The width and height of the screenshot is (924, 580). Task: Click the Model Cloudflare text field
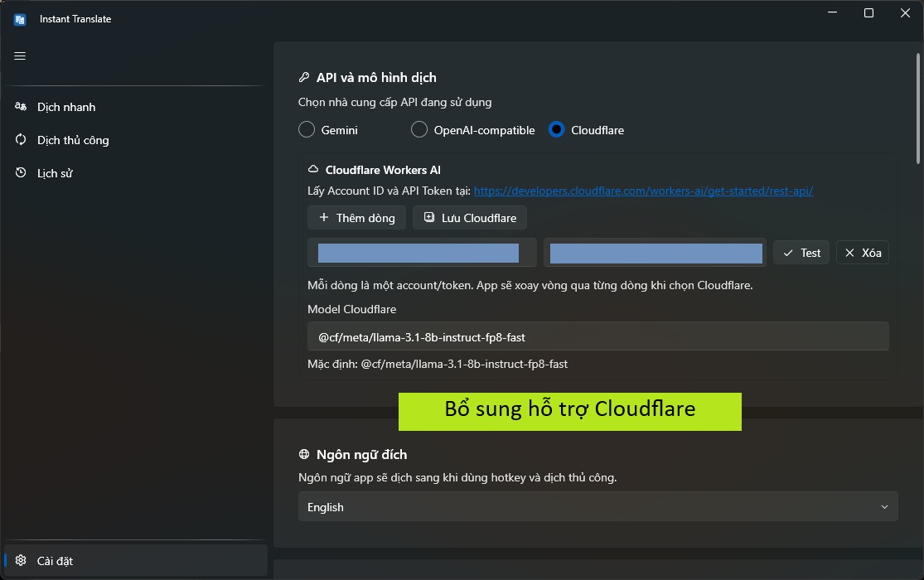pos(598,336)
